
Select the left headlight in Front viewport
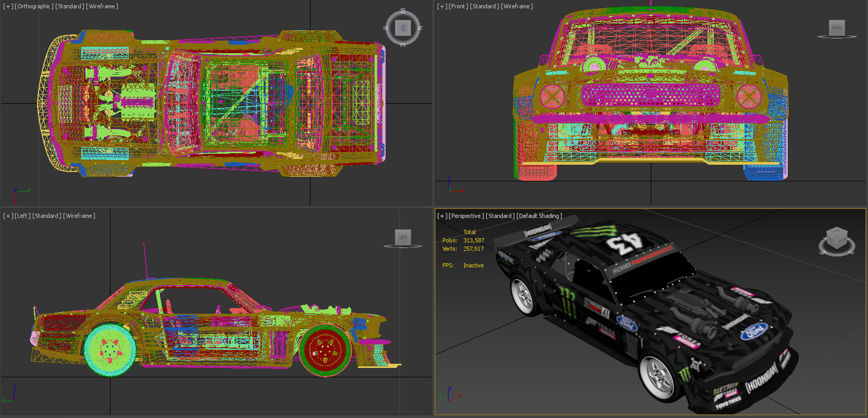point(552,96)
